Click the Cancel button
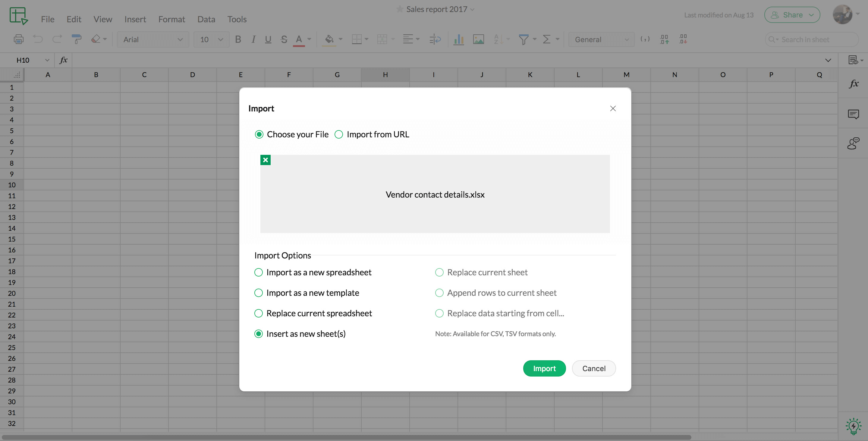868x441 pixels. tap(594, 368)
